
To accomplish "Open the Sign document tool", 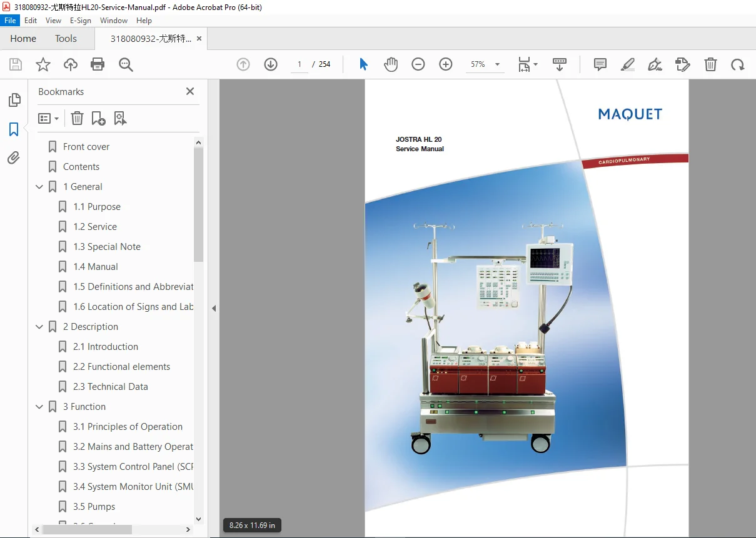I will point(655,64).
